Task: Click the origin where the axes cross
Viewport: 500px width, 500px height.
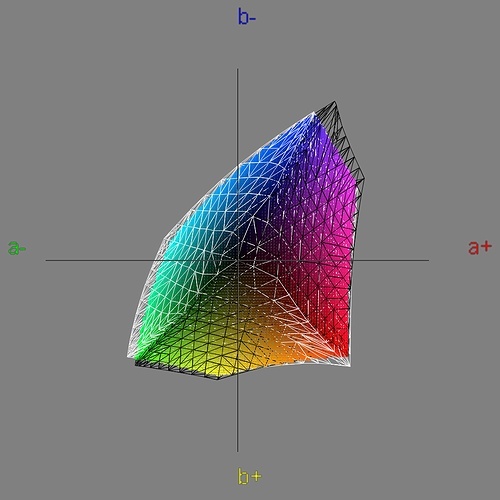Action: click(x=237, y=260)
